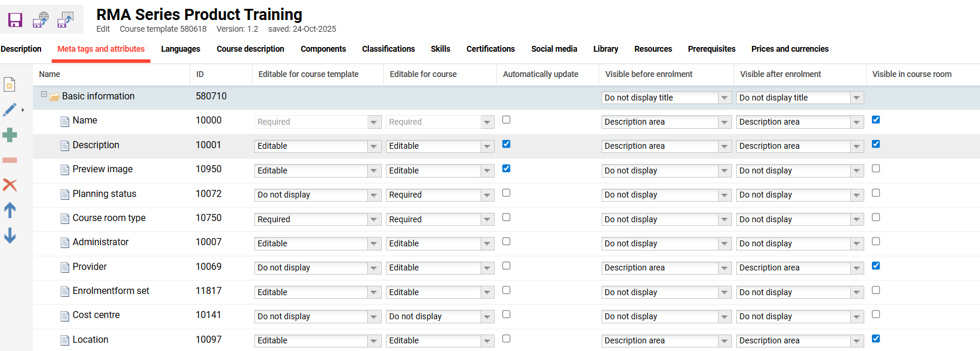Click the Automatically update column header
The image size is (980, 351).
tap(541, 74)
